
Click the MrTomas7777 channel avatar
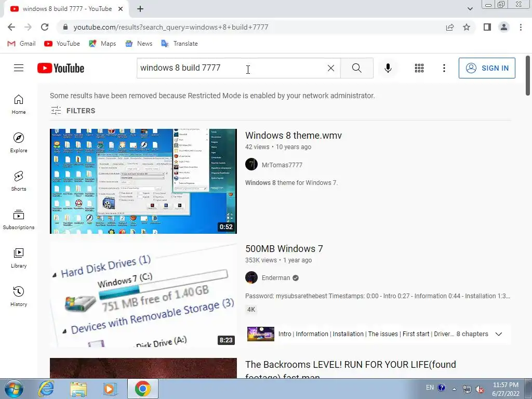pyautogui.click(x=251, y=165)
